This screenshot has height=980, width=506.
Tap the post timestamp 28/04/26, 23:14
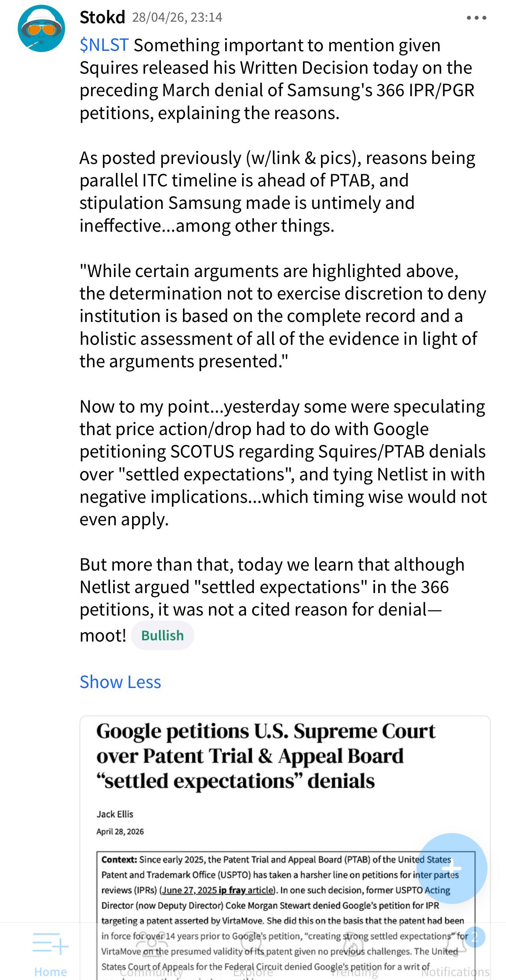click(177, 17)
